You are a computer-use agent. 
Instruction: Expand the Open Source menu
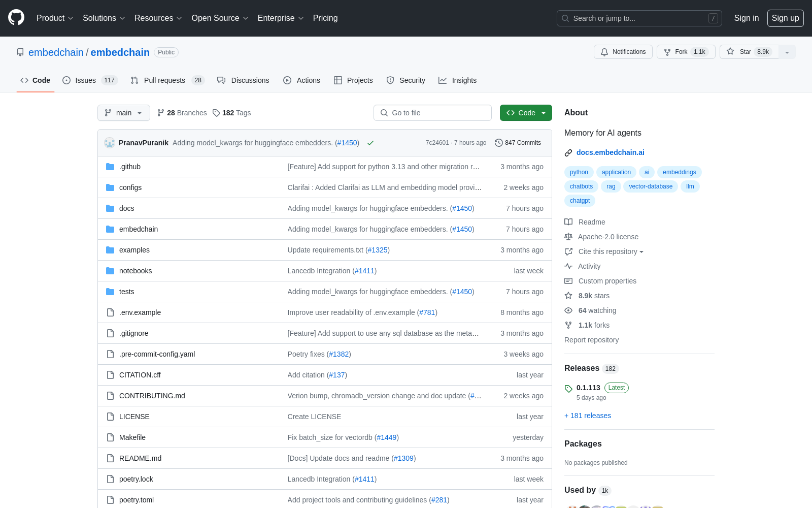coord(220,18)
